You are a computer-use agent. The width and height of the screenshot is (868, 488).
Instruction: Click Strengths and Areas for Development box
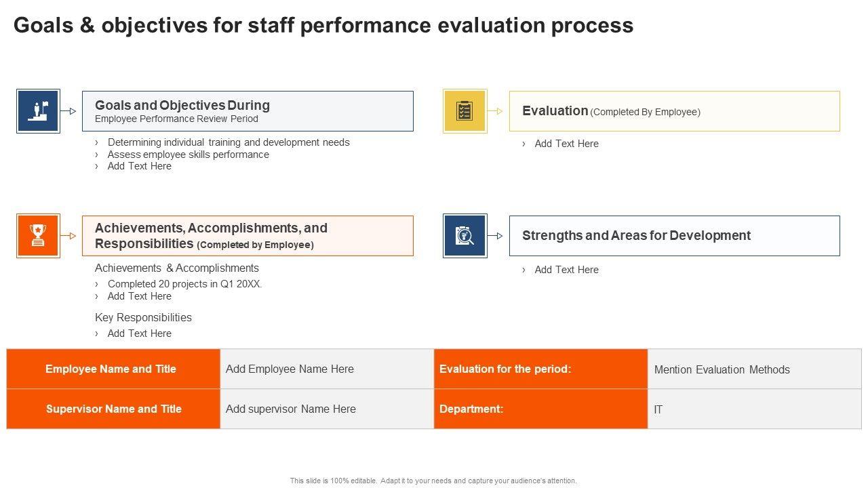[674, 236]
